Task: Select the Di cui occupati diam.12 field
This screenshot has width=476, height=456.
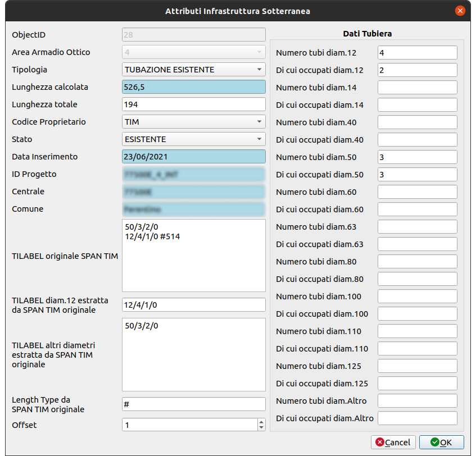Action: click(x=417, y=70)
